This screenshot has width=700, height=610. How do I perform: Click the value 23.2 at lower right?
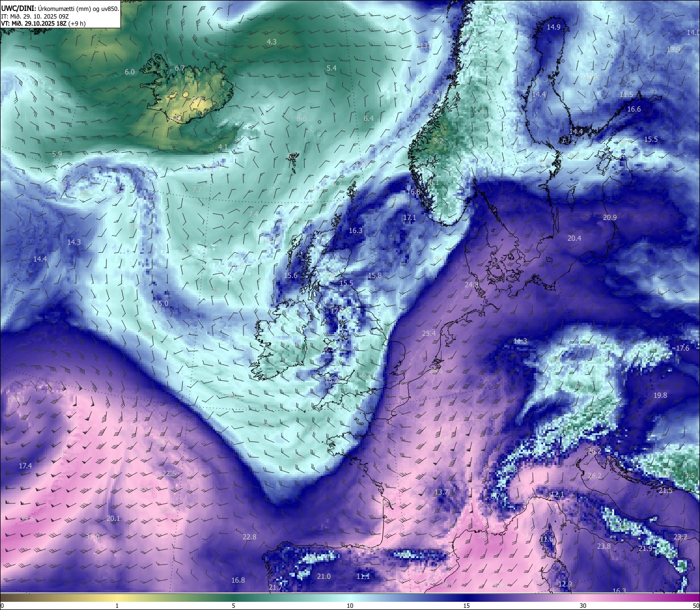680,537
